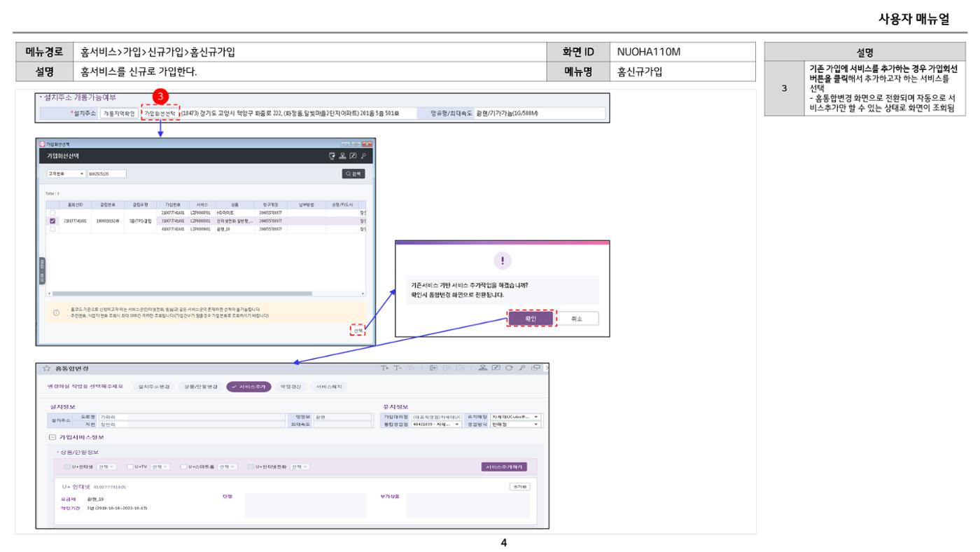Click the info icon in the yellow notice
The image size is (980, 552).
point(56,312)
